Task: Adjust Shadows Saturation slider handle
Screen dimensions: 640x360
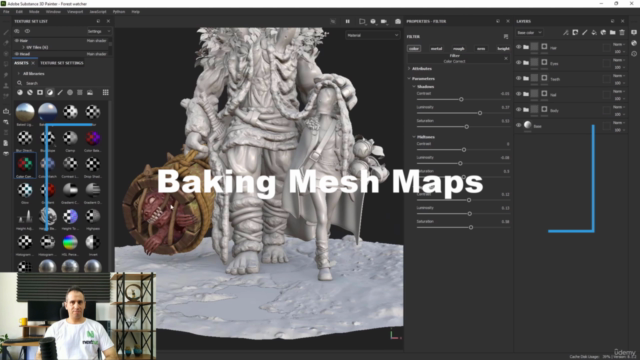Action: tap(467, 127)
